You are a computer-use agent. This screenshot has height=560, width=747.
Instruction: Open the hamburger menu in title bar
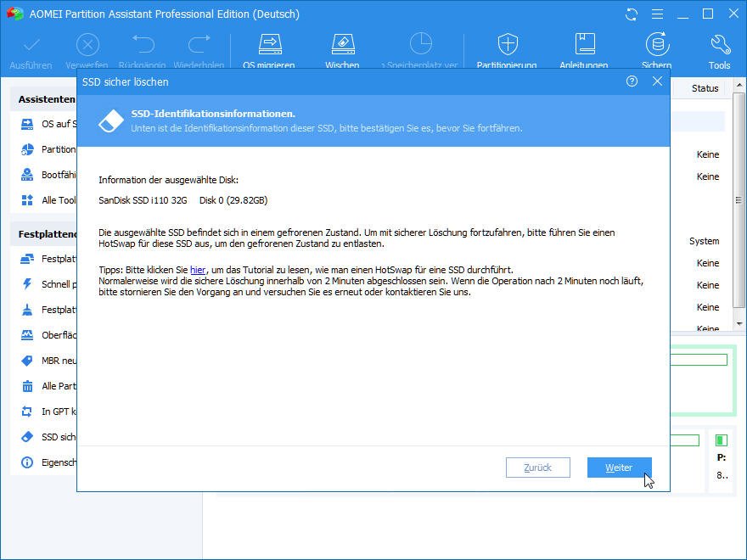click(657, 14)
